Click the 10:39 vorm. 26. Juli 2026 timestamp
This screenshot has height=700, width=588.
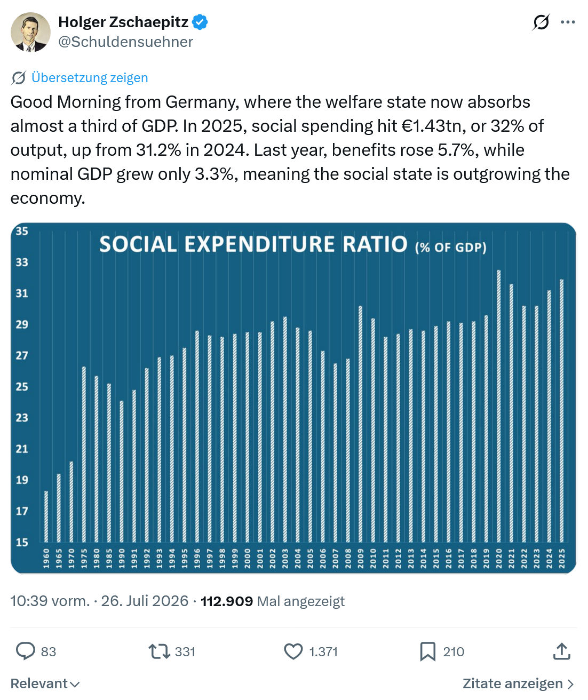[99, 601]
